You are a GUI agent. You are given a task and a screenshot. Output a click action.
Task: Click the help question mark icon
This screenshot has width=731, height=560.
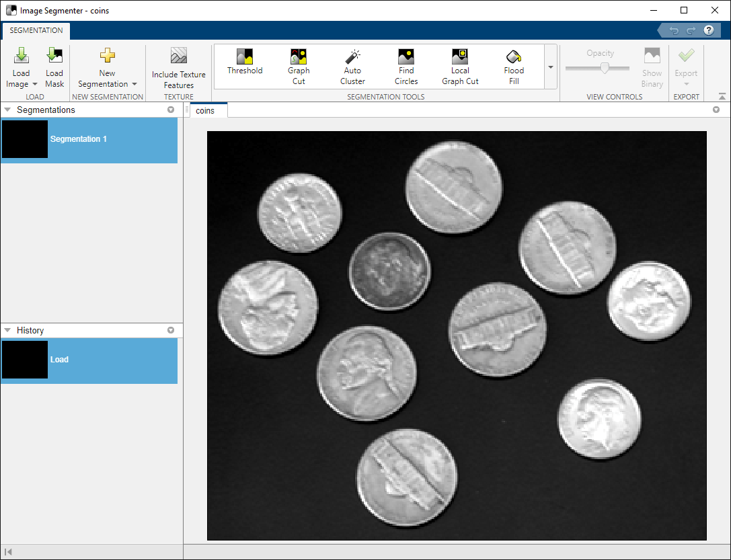pos(708,31)
